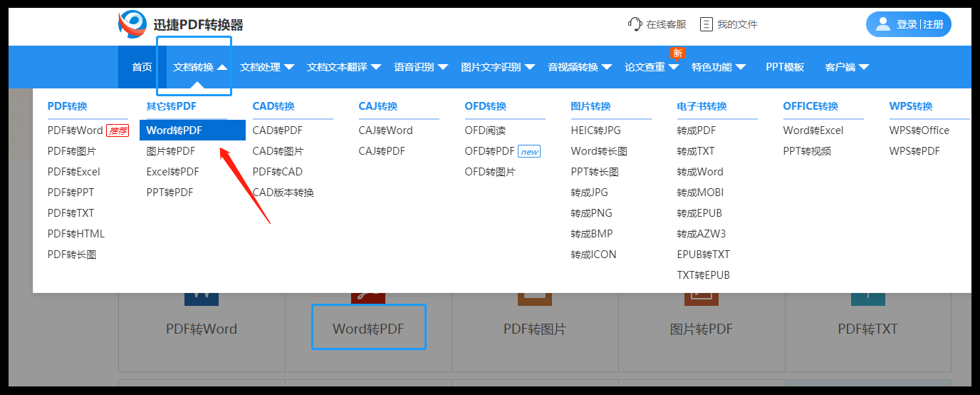Expand the 文档处理 dropdown
This screenshot has width=980, height=395.
click(x=267, y=67)
